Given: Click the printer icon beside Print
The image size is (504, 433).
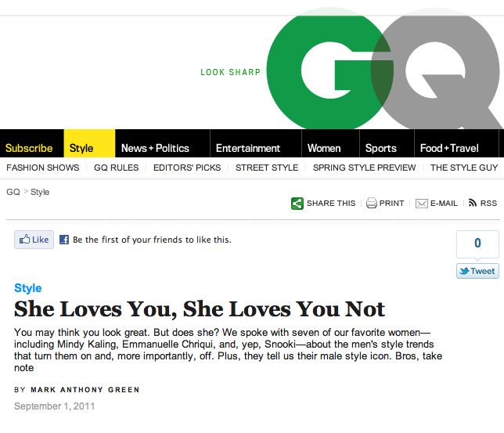Looking at the screenshot, I should coord(372,204).
